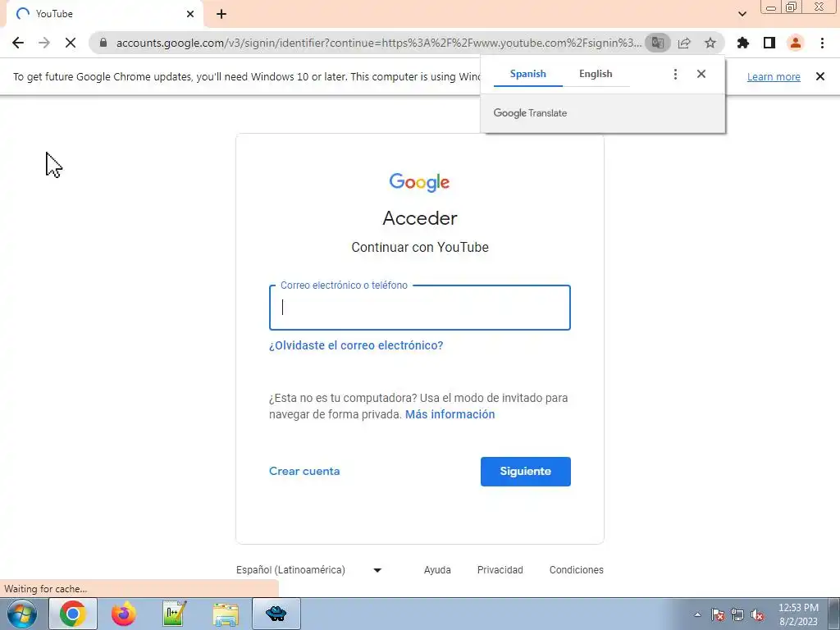840x630 pixels.
Task: Open the network status tray icon
Action: pyautogui.click(x=737, y=614)
